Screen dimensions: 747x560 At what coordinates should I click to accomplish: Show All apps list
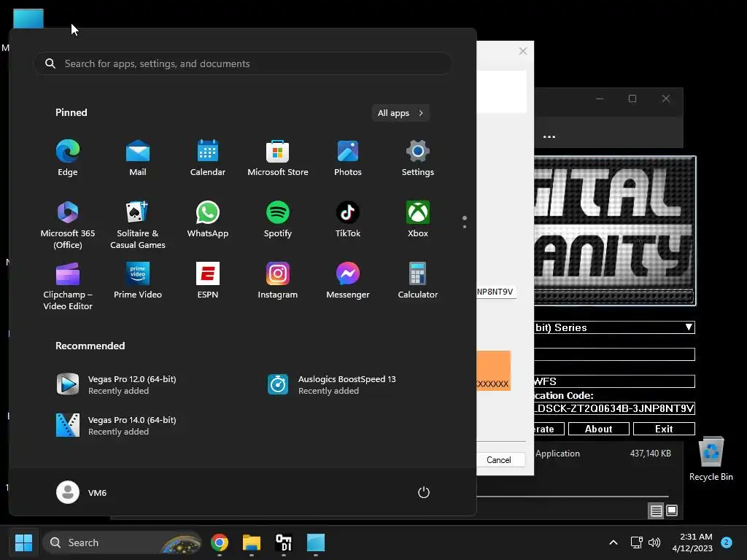[400, 113]
